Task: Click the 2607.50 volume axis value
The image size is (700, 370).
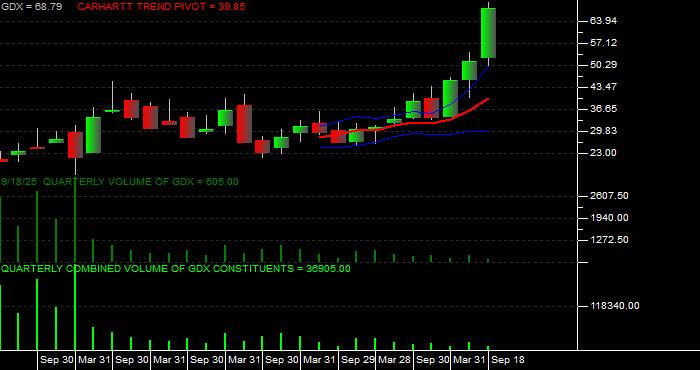Action: click(x=609, y=196)
